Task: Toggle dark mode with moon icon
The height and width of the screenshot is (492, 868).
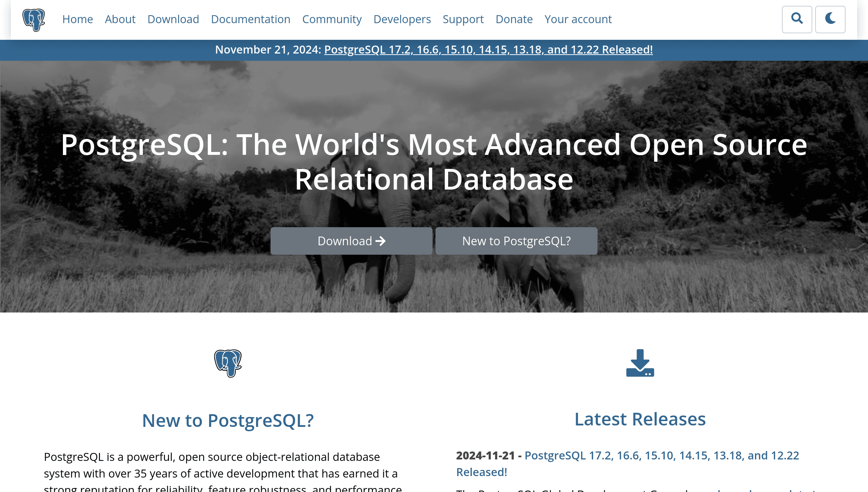Action: click(830, 19)
